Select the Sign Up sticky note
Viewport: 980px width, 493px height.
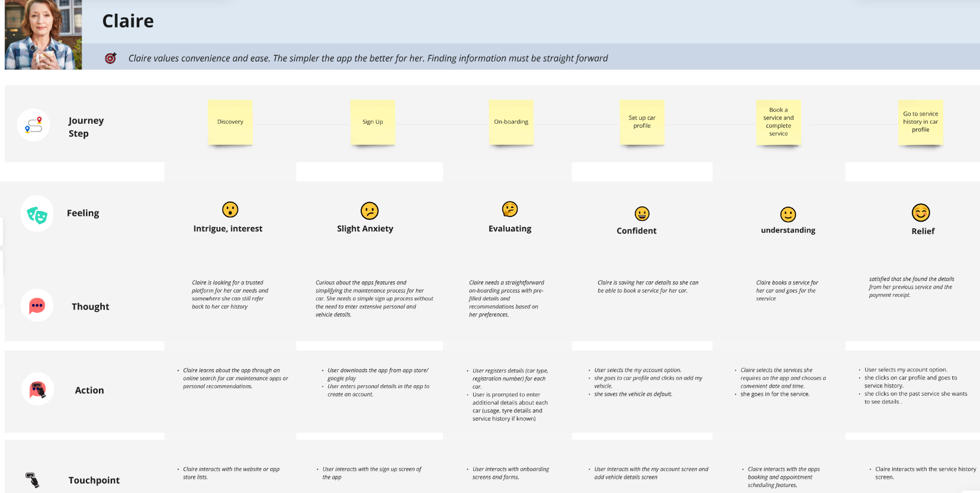tap(372, 122)
